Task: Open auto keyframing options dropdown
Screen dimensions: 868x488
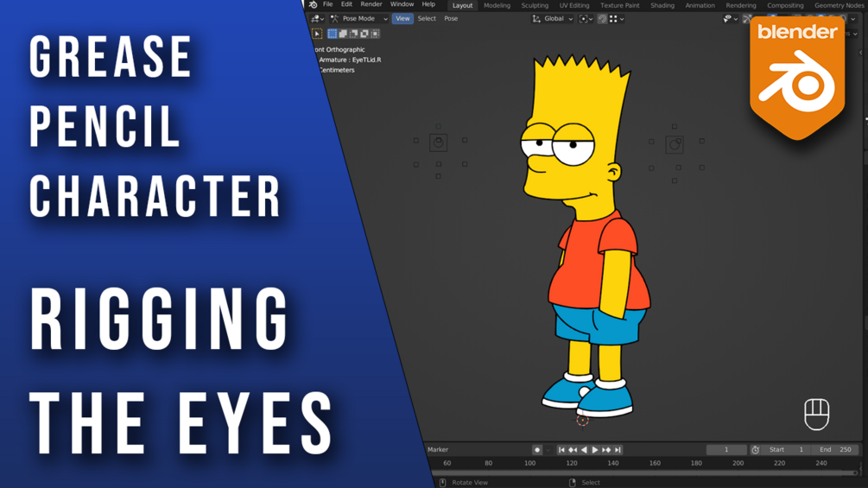Action: click(x=548, y=450)
